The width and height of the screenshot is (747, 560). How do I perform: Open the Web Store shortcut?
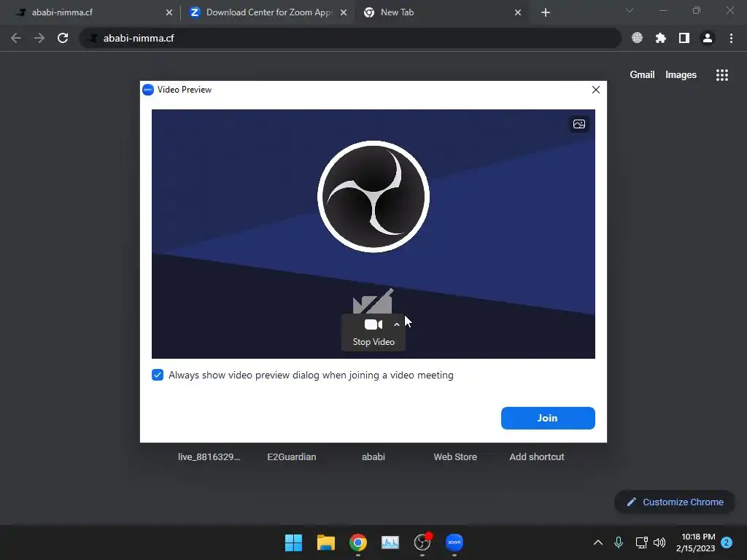pos(455,456)
